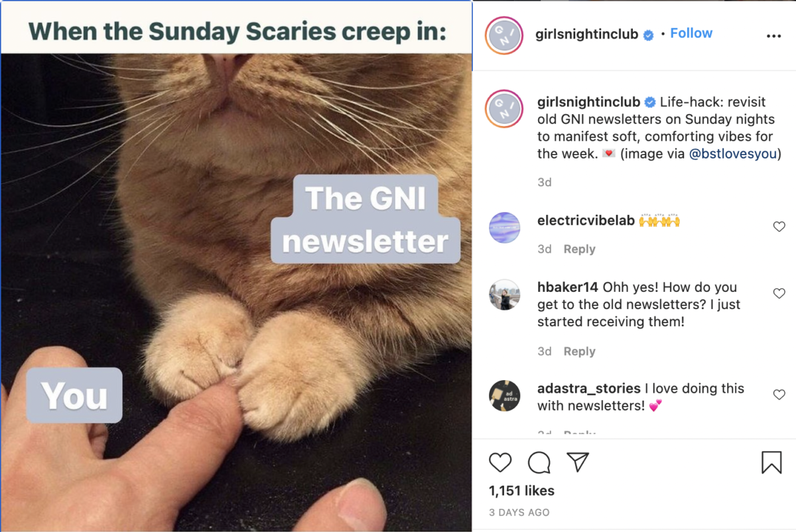Reply to electricvibelab's comment
The height and width of the screenshot is (532, 796).
579,249
